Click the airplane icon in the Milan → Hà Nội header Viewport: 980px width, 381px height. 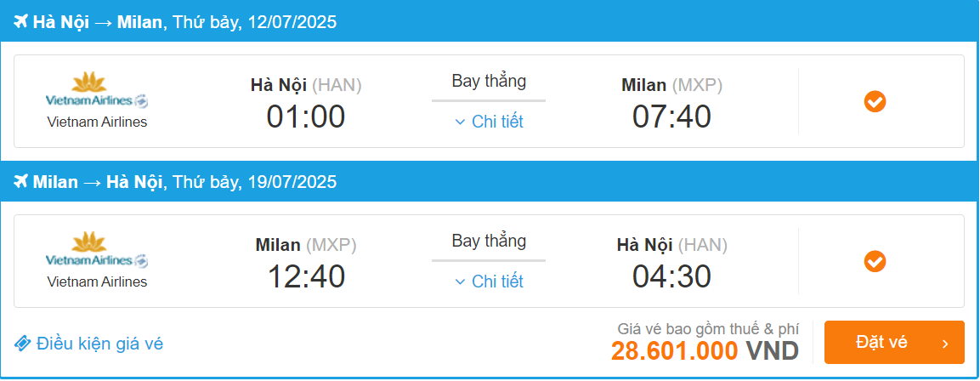click(21, 182)
